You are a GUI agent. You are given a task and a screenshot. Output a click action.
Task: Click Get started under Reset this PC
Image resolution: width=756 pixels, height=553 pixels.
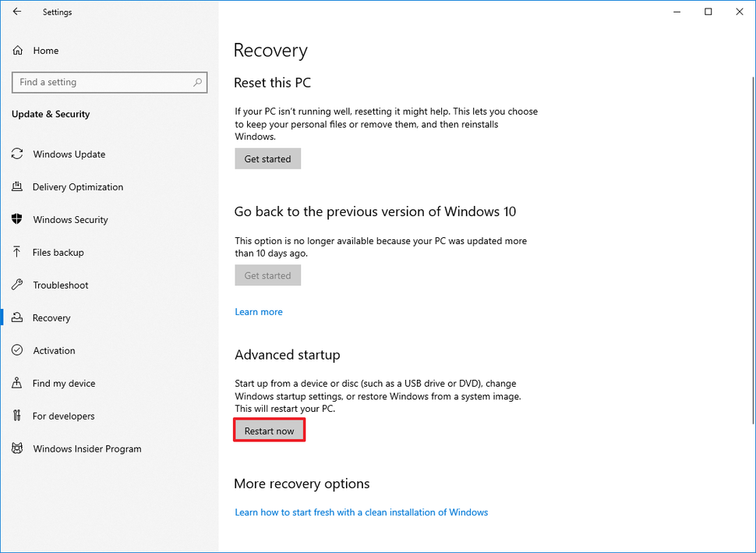tap(267, 158)
